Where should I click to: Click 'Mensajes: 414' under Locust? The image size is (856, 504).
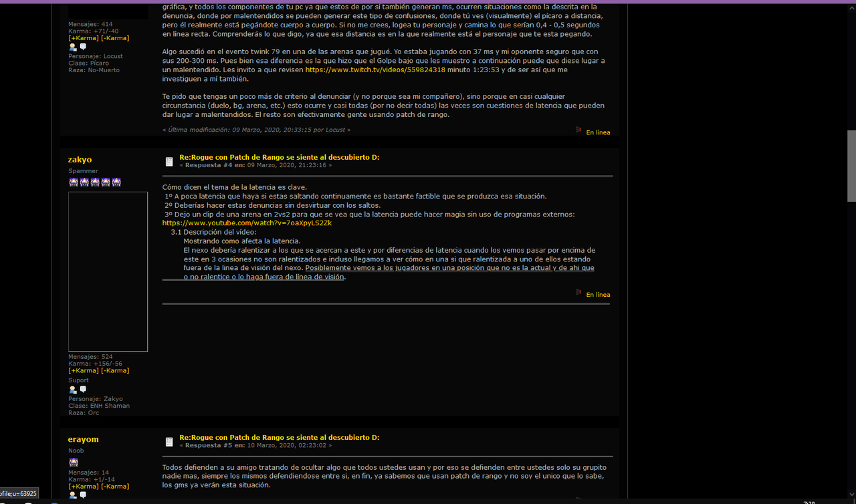pos(90,24)
